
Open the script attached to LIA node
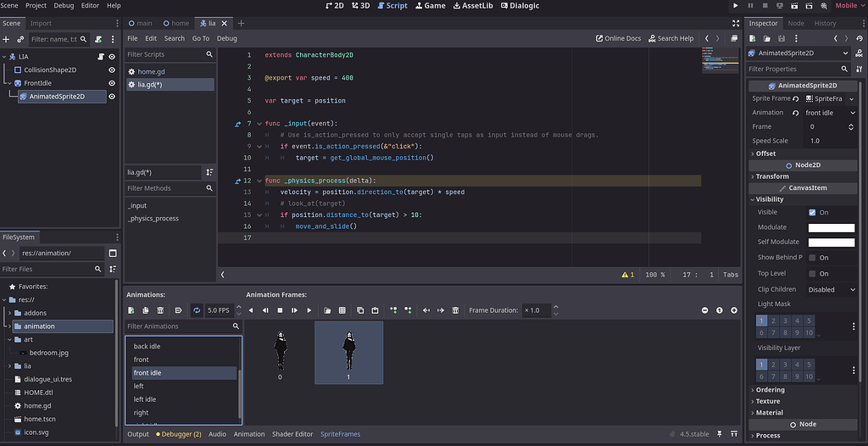(x=102, y=57)
